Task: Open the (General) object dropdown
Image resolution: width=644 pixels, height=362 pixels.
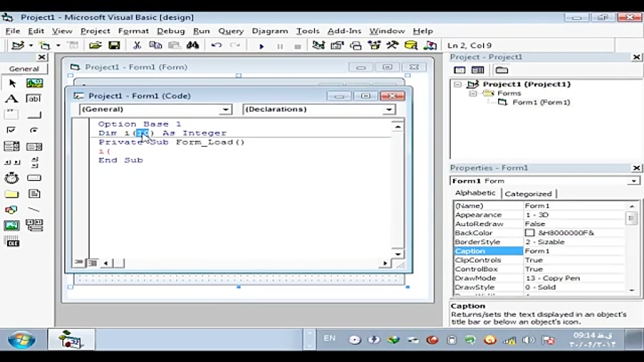Action: [156, 109]
